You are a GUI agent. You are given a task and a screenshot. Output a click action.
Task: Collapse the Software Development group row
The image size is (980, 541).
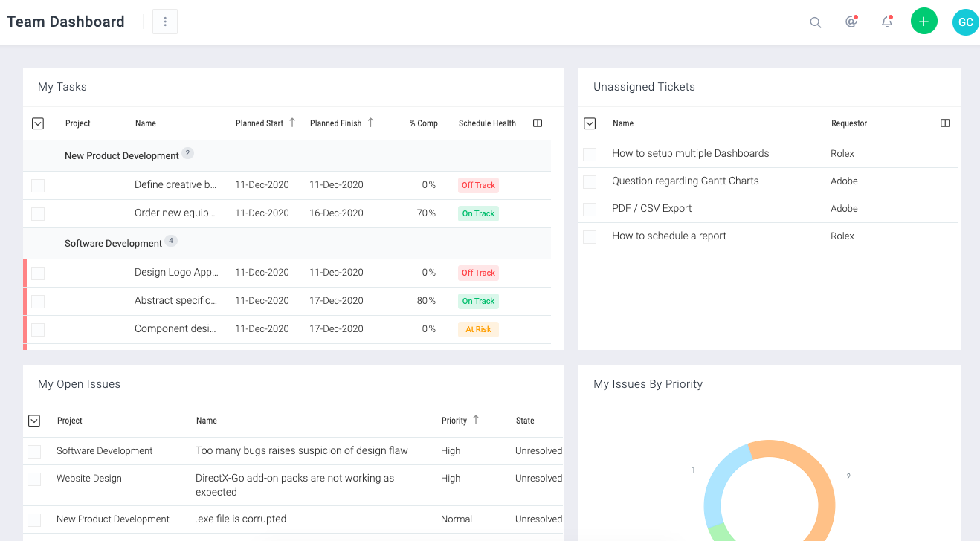tap(113, 244)
